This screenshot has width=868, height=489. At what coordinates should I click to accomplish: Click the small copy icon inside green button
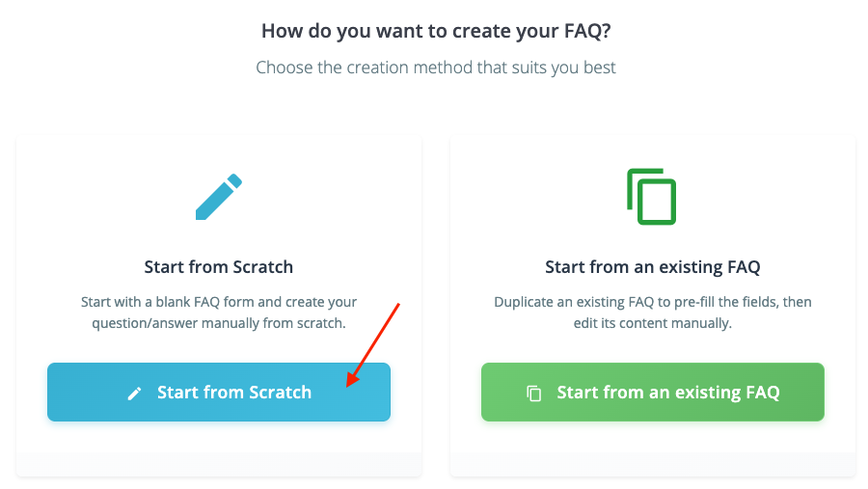[x=533, y=394]
